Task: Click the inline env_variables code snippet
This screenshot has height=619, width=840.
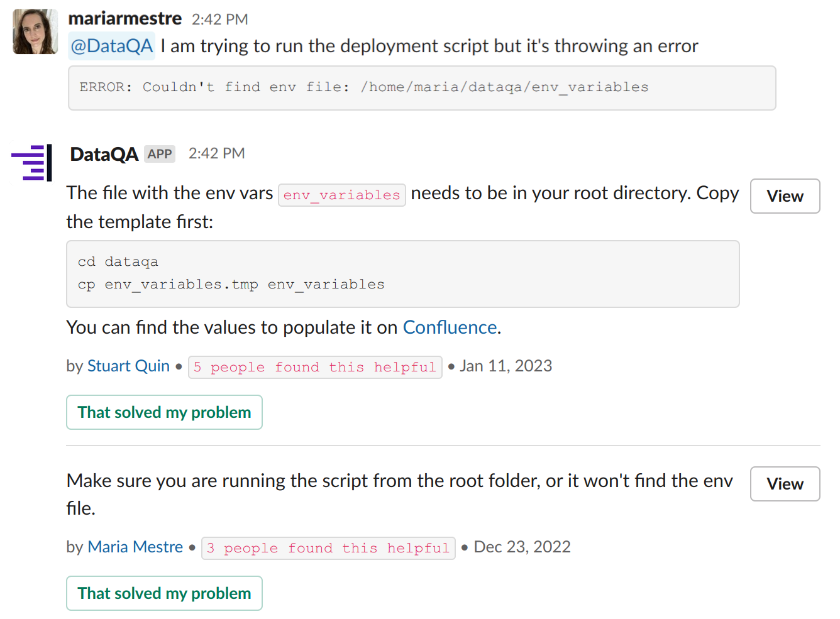Action: 342,195
